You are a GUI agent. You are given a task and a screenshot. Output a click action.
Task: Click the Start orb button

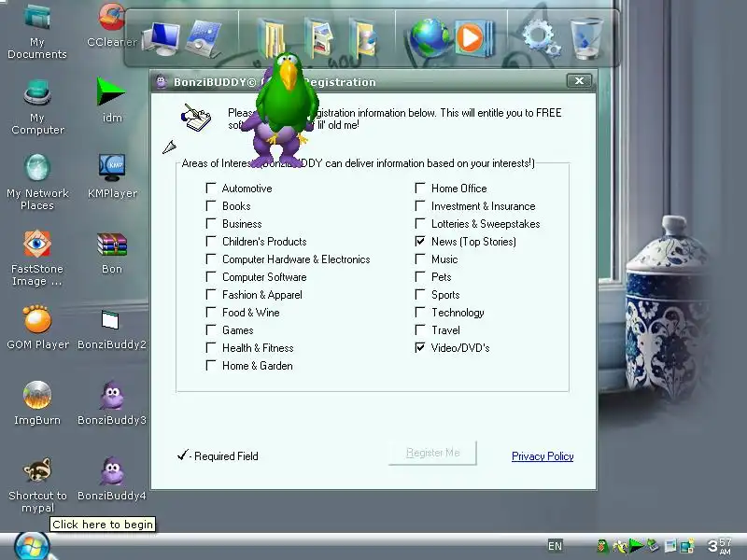coord(32,546)
